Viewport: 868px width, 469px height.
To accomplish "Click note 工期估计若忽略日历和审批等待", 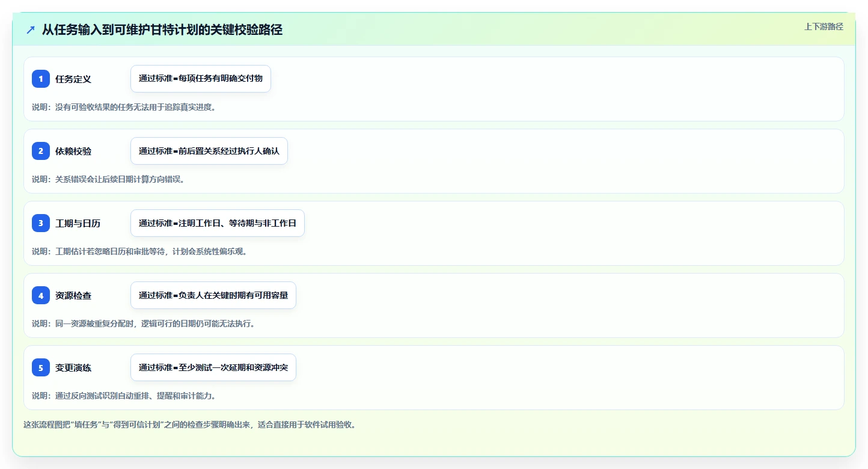I will [139, 251].
